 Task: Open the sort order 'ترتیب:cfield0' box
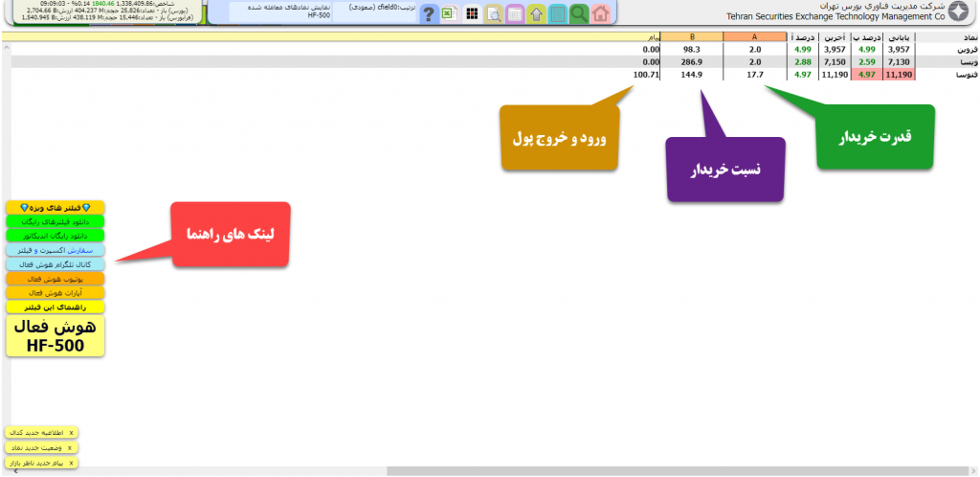(374, 11)
